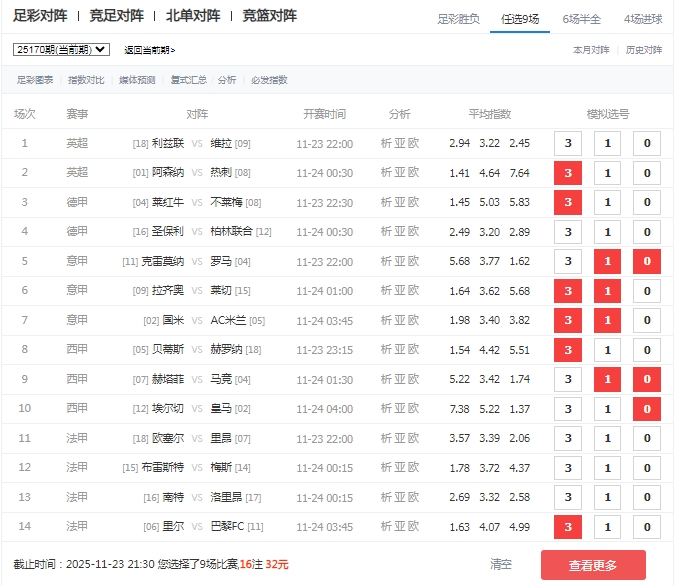Switch to the 竞足对阵 tab
Image resolution: width=674 pixels, height=586 pixels.
(x=116, y=16)
